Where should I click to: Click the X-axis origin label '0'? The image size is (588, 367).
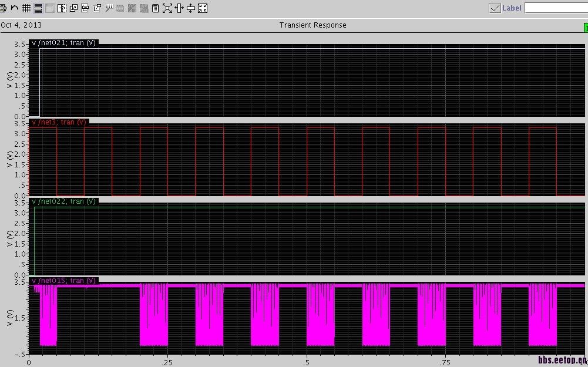29,362
